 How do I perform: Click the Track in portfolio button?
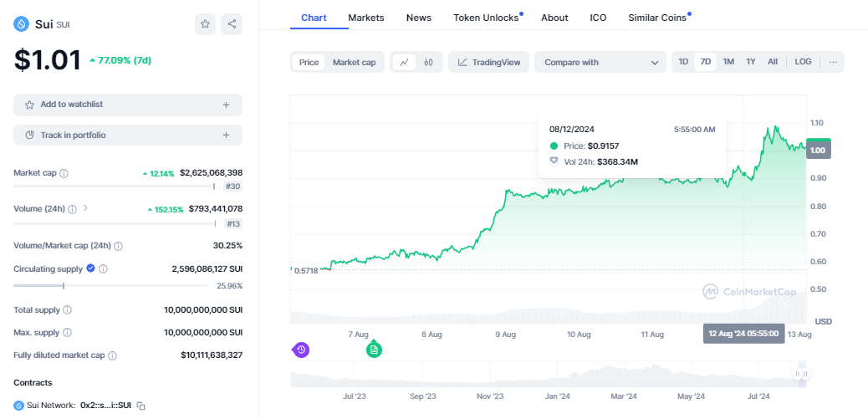pos(128,135)
